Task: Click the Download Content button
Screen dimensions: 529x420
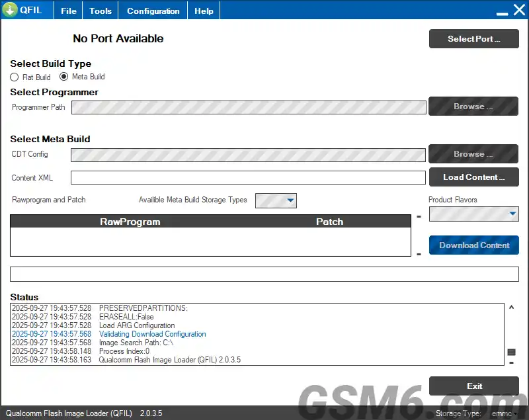Action: pyautogui.click(x=473, y=245)
